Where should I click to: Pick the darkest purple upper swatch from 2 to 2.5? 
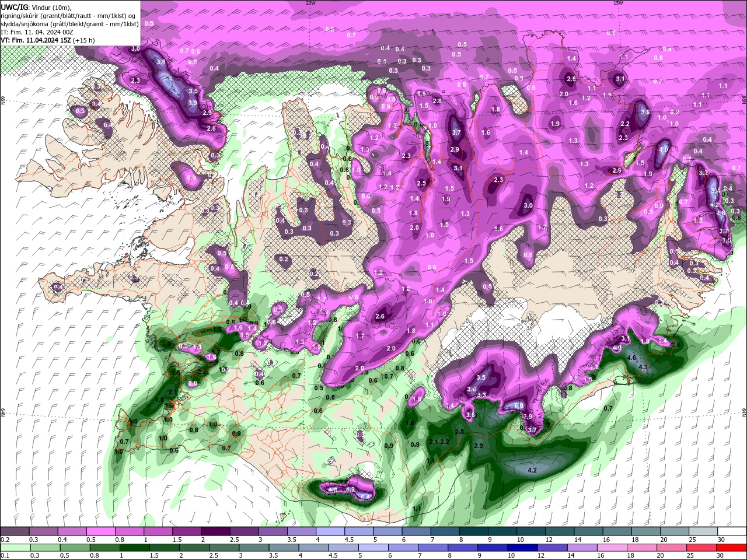point(215,531)
